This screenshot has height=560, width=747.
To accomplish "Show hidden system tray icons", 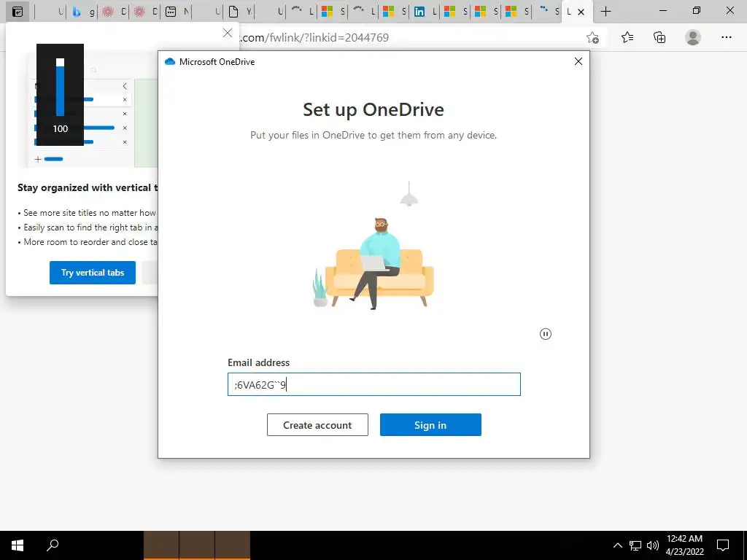I will pos(617,545).
